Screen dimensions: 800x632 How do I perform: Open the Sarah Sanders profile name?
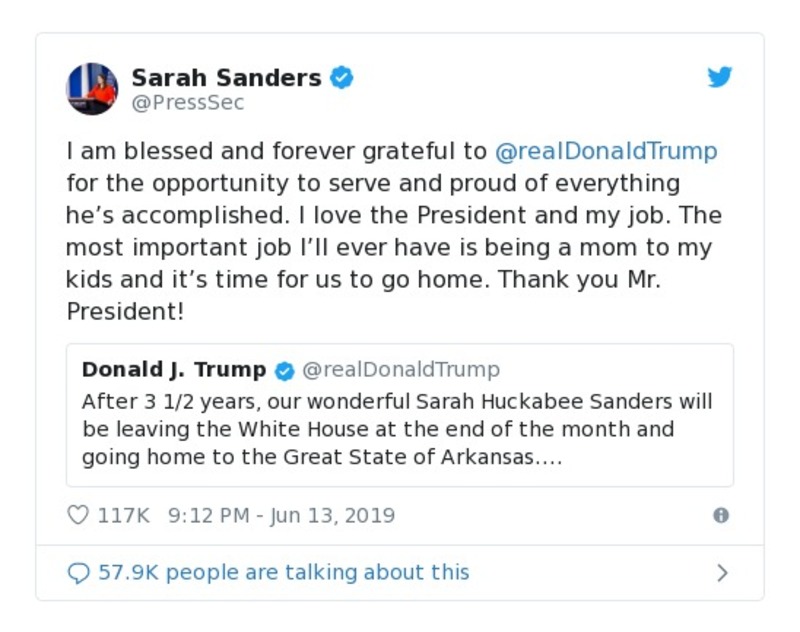pyautogui.click(x=226, y=78)
